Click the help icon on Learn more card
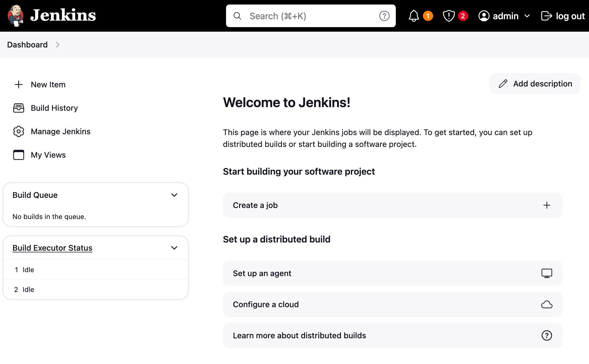This screenshot has width=589, height=364. 547,335
